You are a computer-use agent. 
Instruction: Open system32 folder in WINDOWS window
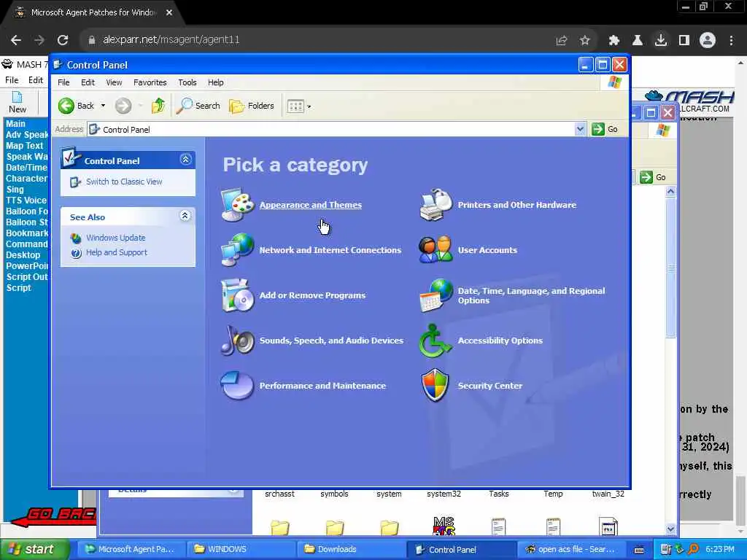click(x=444, y=494)
